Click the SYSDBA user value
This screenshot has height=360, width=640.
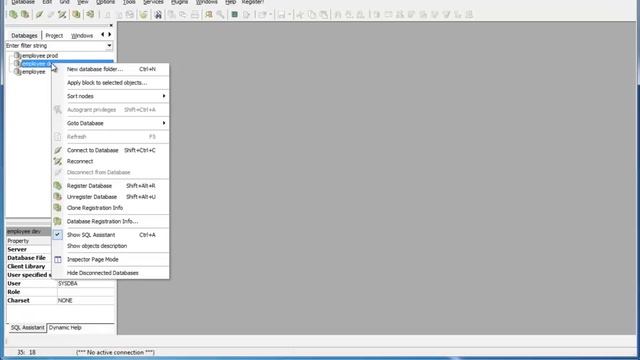click(x=68, y=284)
